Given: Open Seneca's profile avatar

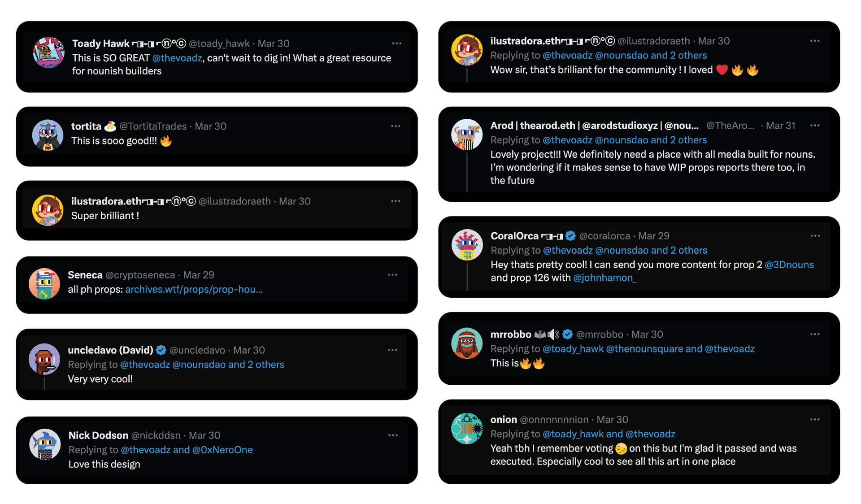Looking at the screenshot, I should pos(44,284).
